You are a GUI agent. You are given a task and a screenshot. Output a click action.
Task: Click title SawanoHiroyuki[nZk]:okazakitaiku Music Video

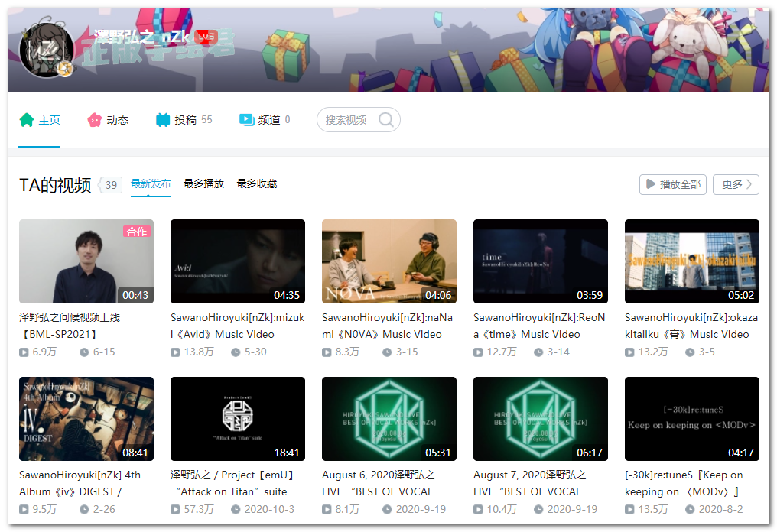click(x=691, y=326)
